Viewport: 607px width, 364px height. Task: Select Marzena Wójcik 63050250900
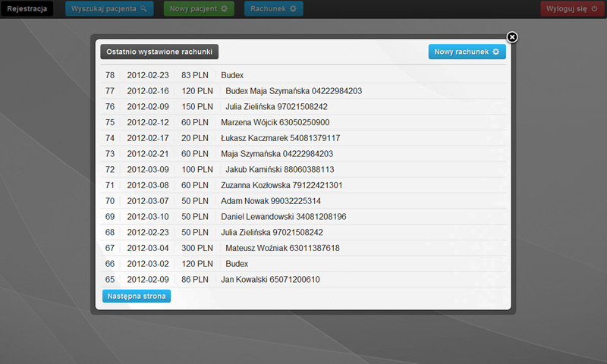pos(275,122)
